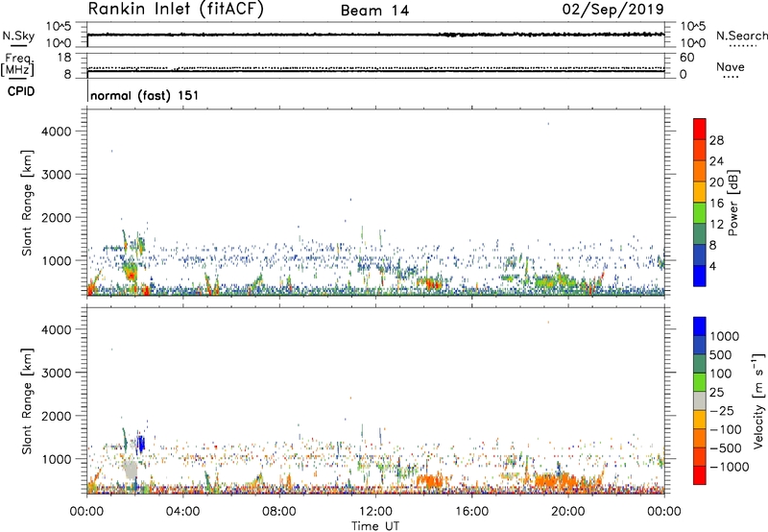Click the velocity panel 'Slant Range [km]' label
Viewport: 768px width, 532px height.
(27, 400)
